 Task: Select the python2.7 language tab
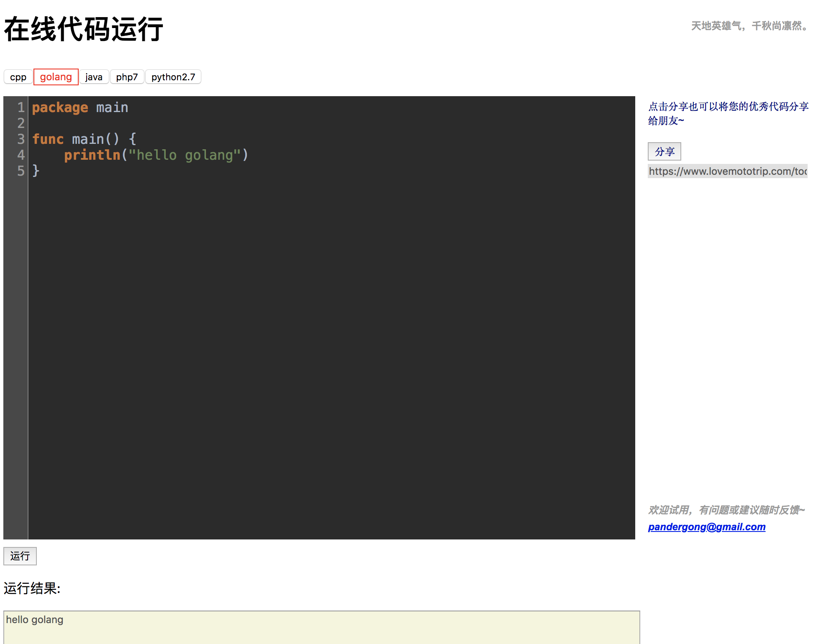(173, 77)
